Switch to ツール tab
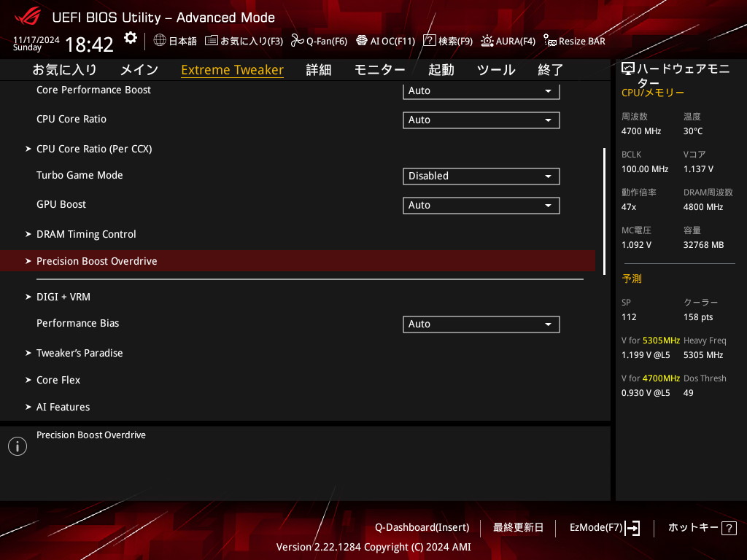The width and height of the screenshot is (747, 560). tap(496, 70)
